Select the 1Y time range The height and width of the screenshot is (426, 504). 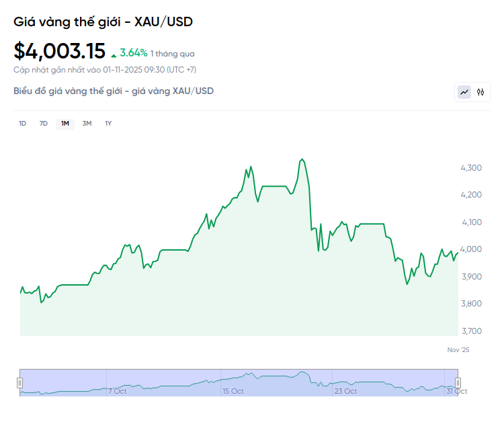pos(108,123)
